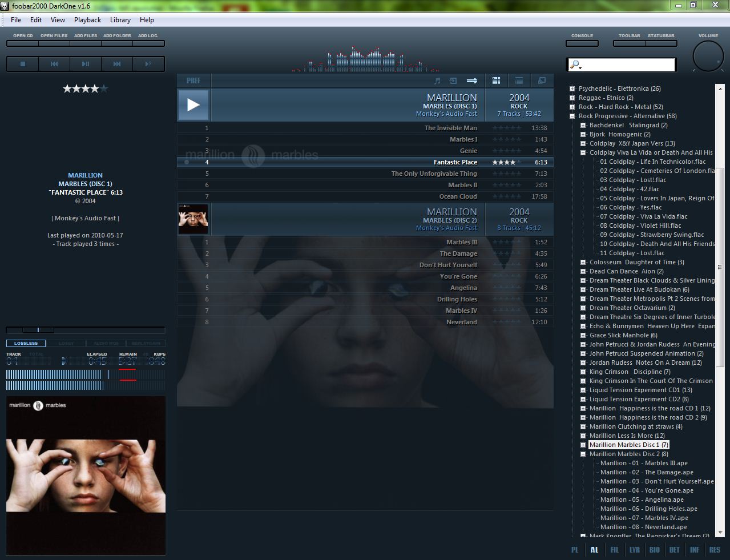
Task: Click the Stop playback button
Action: coord(23,64)
